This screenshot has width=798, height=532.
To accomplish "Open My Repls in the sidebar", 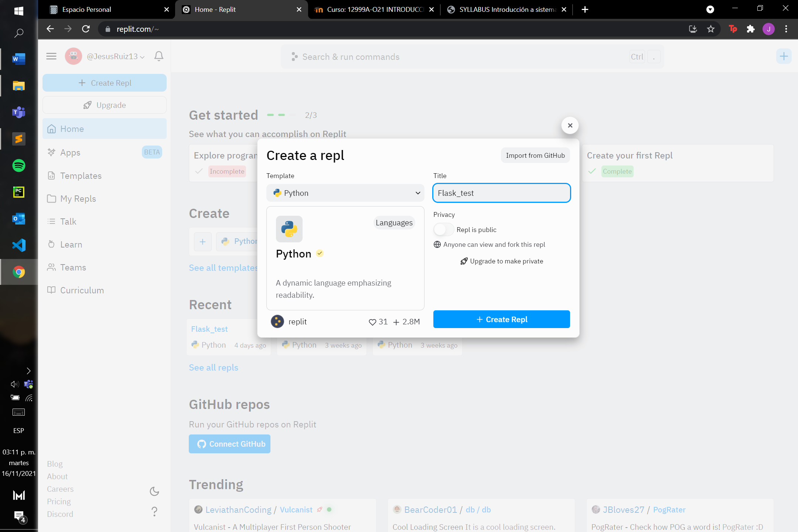I will point(105,198).
